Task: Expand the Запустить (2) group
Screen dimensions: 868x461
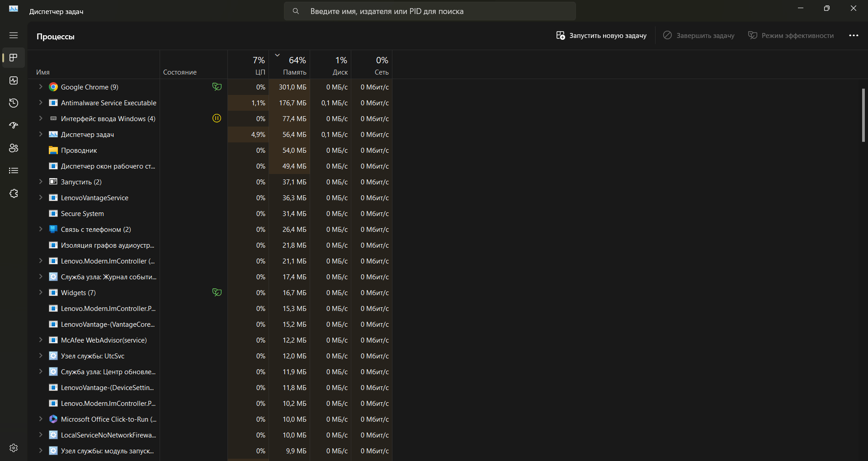Action: (x=41, y=182)
